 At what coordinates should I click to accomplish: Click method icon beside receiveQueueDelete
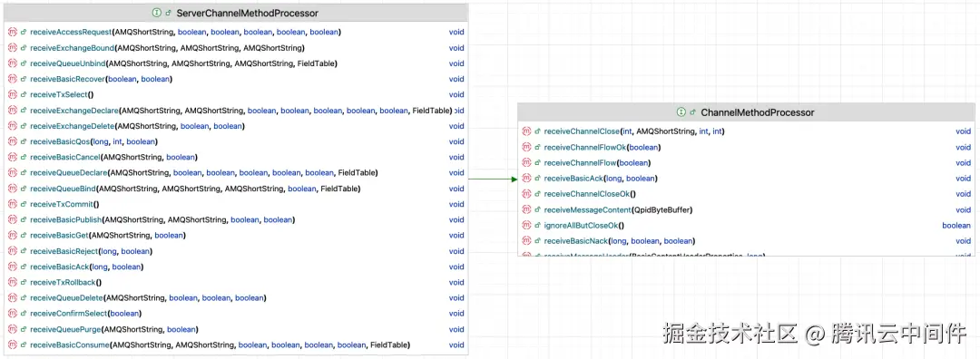[13, 297]
